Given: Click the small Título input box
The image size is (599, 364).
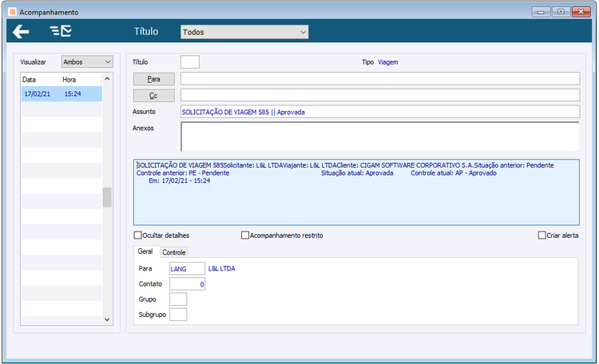Looking at the screenshot, I should (x=190, y=62).
